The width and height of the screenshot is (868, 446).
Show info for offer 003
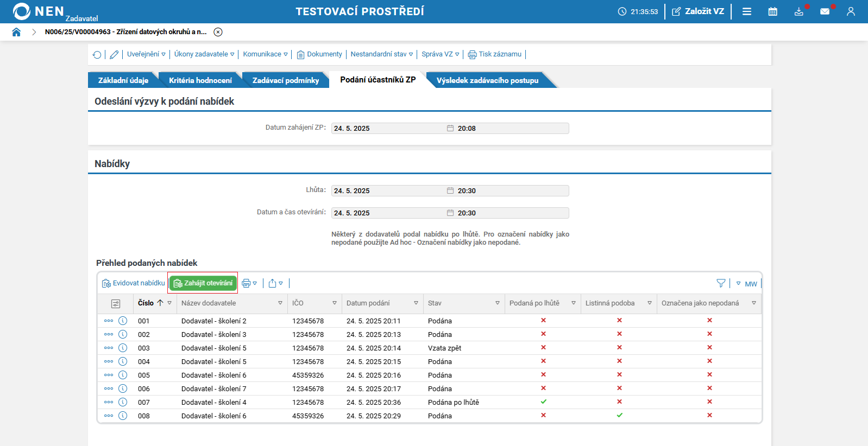[x=123, y=348]
